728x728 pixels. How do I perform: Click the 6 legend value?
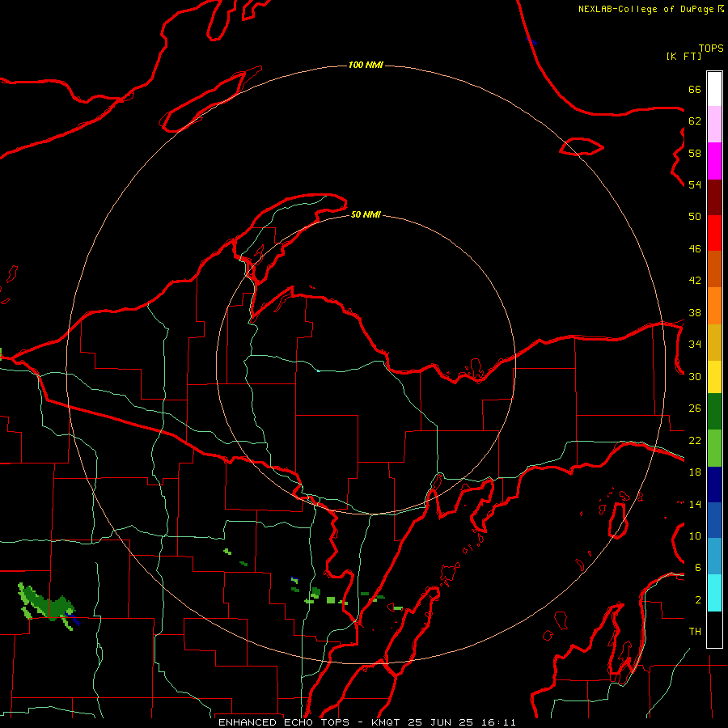[x=698, y=568]
